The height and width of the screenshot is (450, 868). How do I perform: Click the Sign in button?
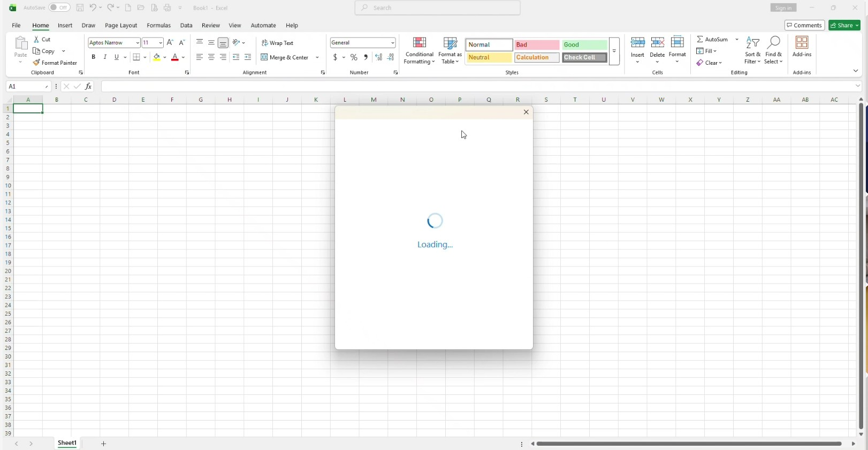[x=783, y=7]
